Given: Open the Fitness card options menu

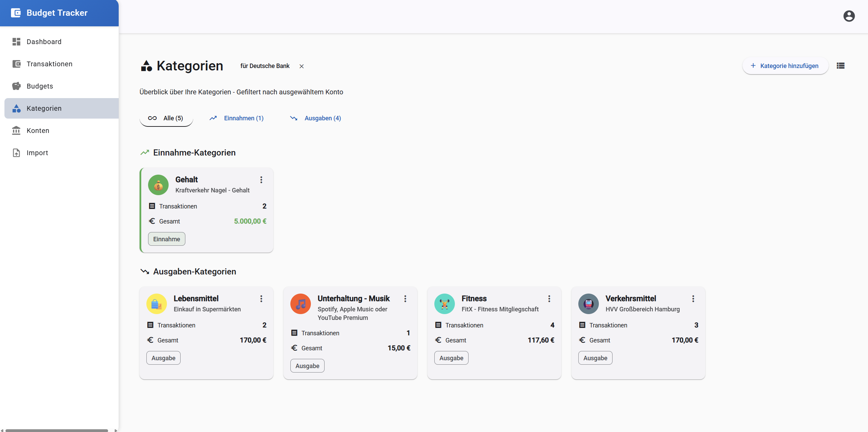Looking at the screenshot, I should pos(549,299).
